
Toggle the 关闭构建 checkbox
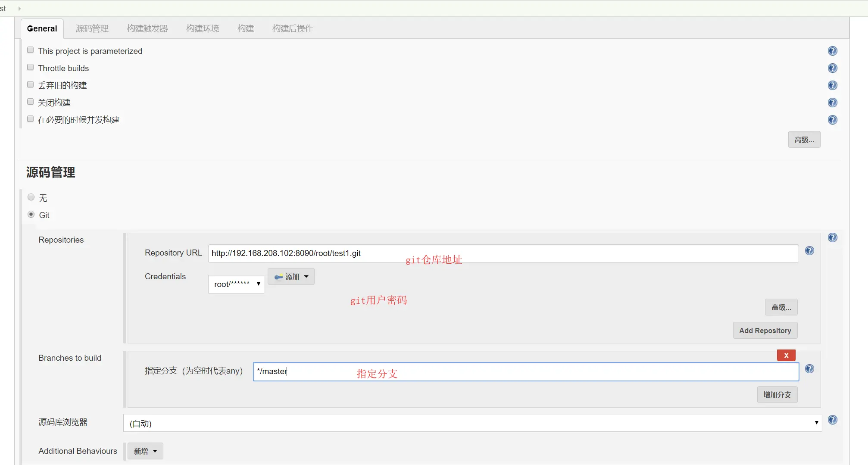(31, 102)
